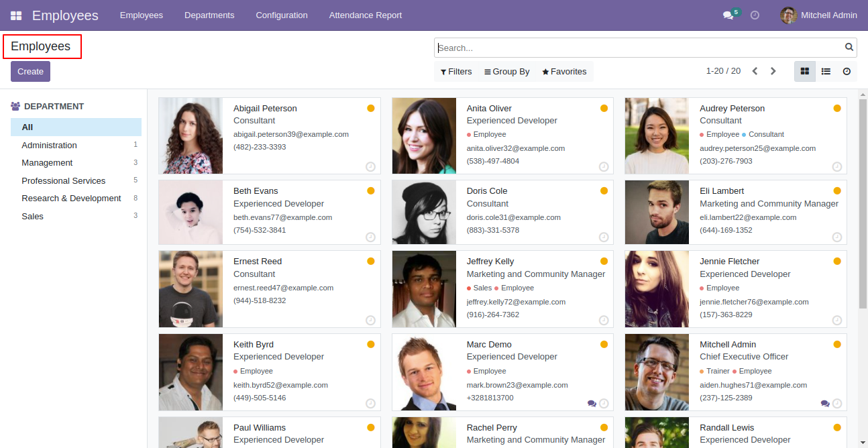Viewport: 868px width, 448px height.
Task: Click presence status dot on Abigail Peterson
Action: point(371,108)
